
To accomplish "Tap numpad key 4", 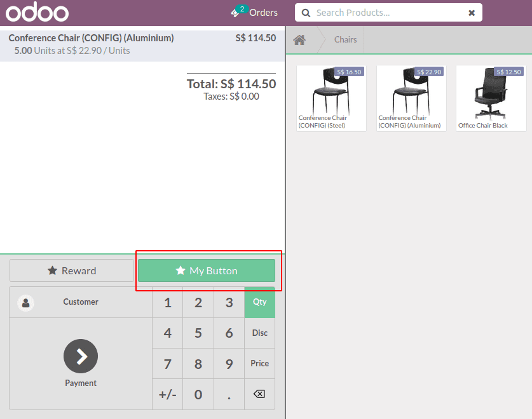I will point(168,333).
